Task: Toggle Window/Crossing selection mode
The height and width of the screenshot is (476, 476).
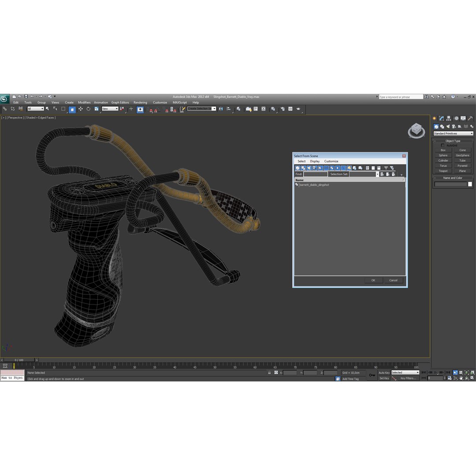Action: [72, 109]
